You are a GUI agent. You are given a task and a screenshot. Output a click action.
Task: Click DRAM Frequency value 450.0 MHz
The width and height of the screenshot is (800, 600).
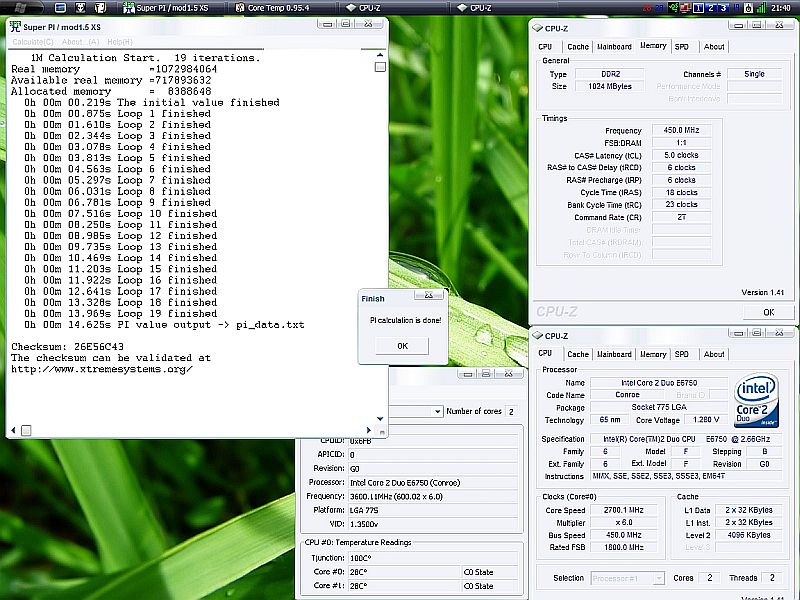[681, 130]
